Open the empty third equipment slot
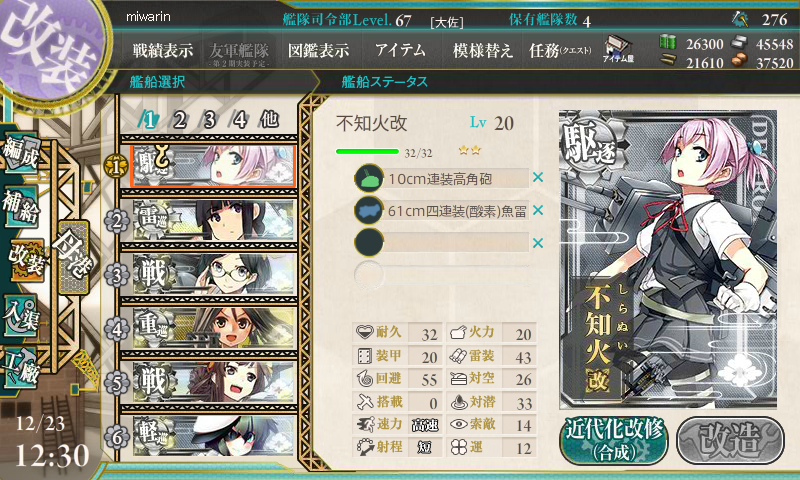The height and width of the screenshot is (480, 800). click(442, 243)
